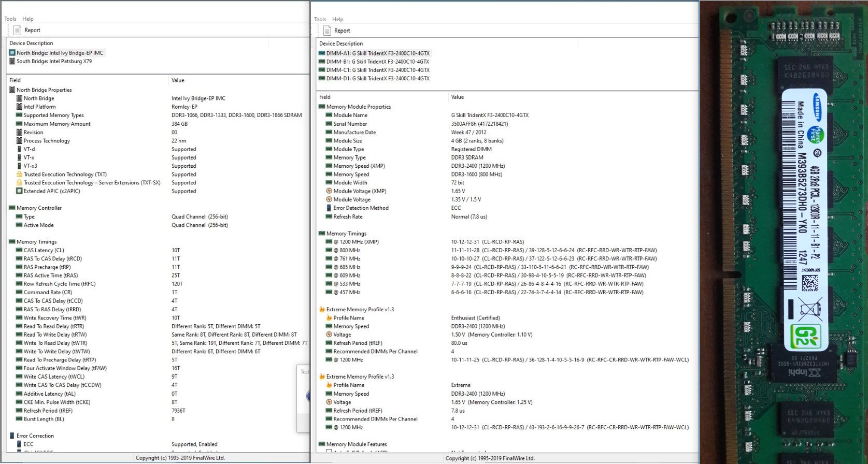Click the 7936T refresh period value

[x=178, y=411]
